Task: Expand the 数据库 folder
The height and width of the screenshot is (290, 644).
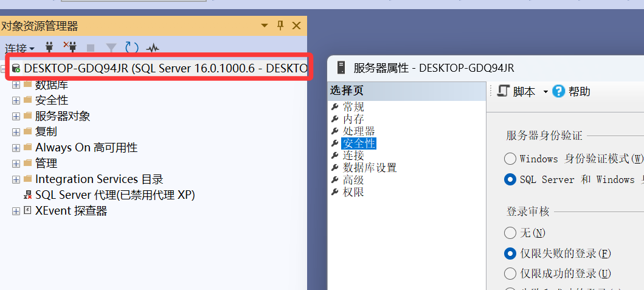Action: click(x=16, y=85)
